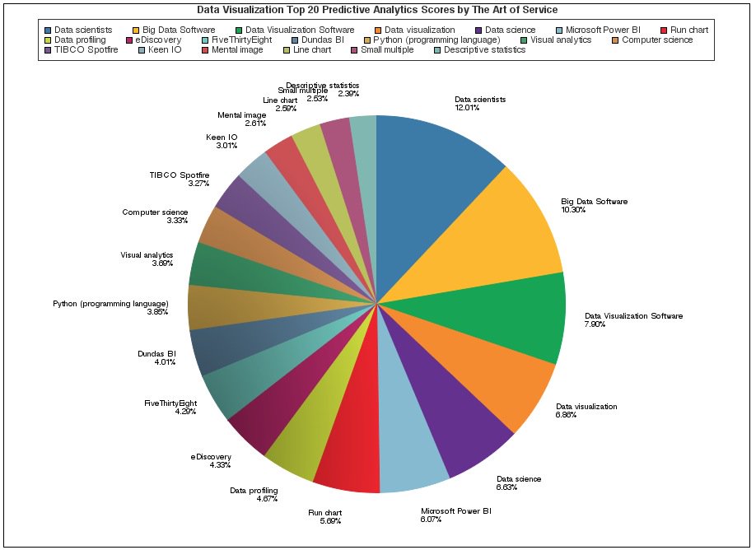Click the Computer science legend swatch
Image resolution: width=756 pixels, height=550 pixels.
[x=616, y=41]
